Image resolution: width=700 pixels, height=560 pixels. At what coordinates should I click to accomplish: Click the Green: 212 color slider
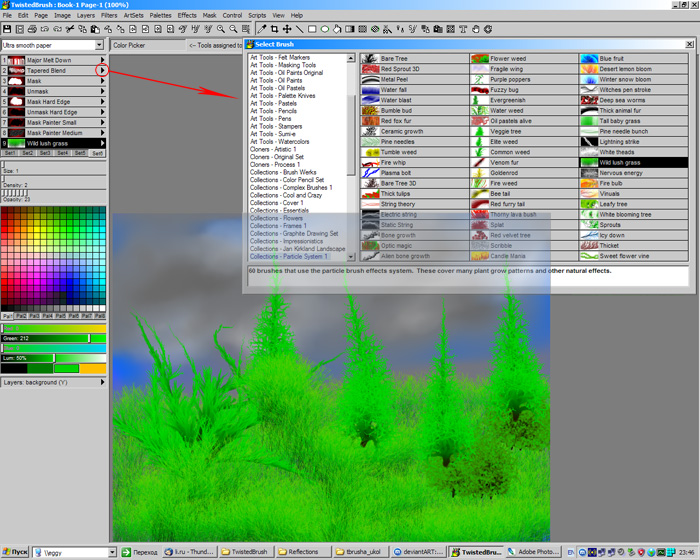pyautogui.click(x=54, y=339)
